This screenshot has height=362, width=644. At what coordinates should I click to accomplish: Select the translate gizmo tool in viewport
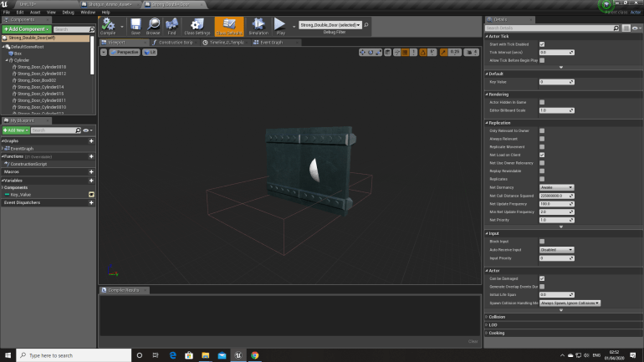pos(362,52)
